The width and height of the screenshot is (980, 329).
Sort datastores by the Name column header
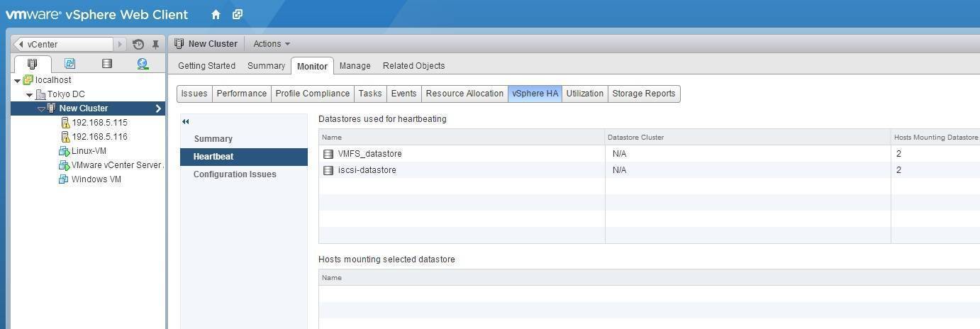[462, 137]
